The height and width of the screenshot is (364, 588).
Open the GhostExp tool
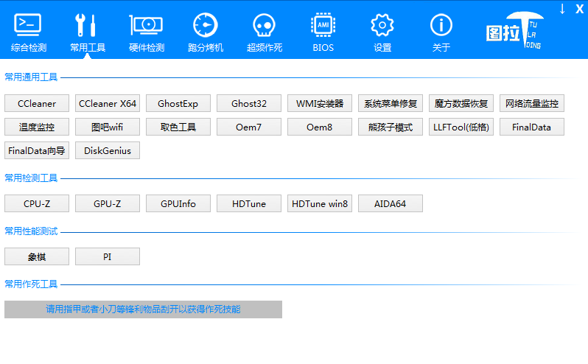click(178, 103)
